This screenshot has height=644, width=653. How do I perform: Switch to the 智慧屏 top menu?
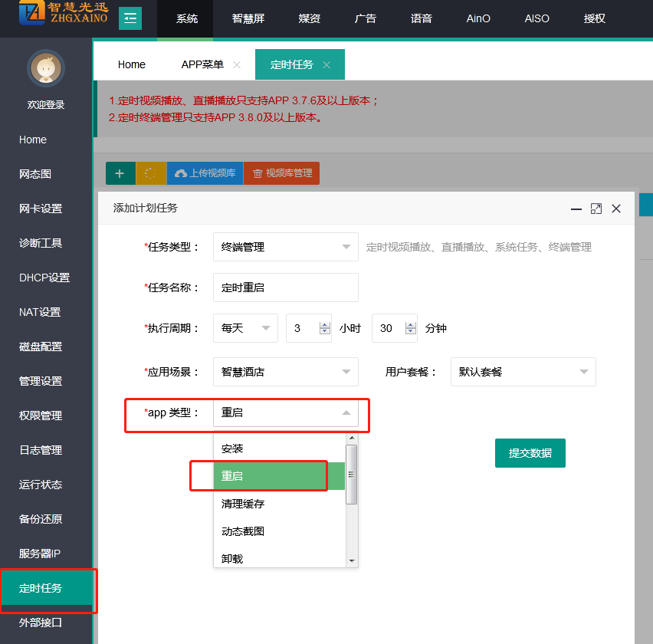[x=248, y=18]
